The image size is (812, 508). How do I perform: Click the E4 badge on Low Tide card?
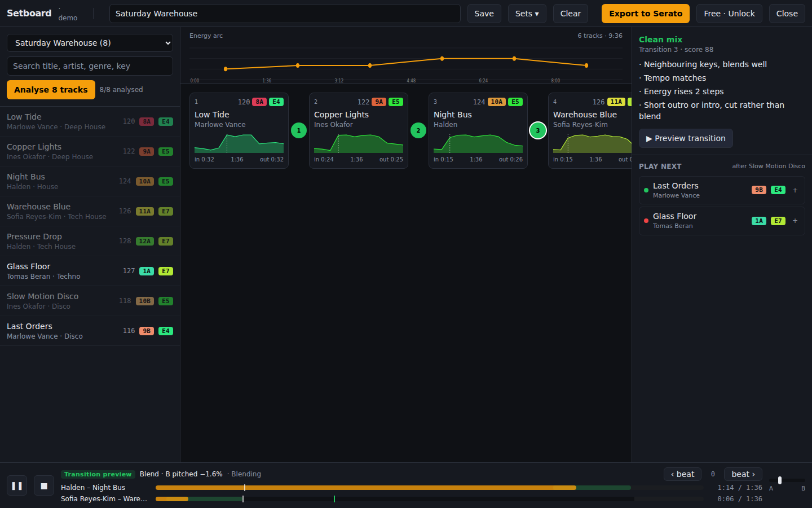coord(276,102)
